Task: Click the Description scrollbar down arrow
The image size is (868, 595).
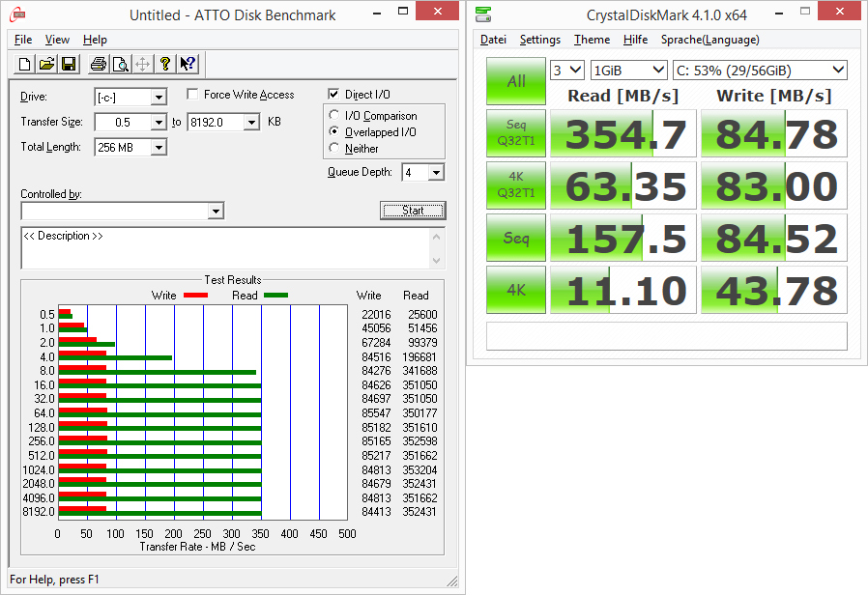Action: 436,261
